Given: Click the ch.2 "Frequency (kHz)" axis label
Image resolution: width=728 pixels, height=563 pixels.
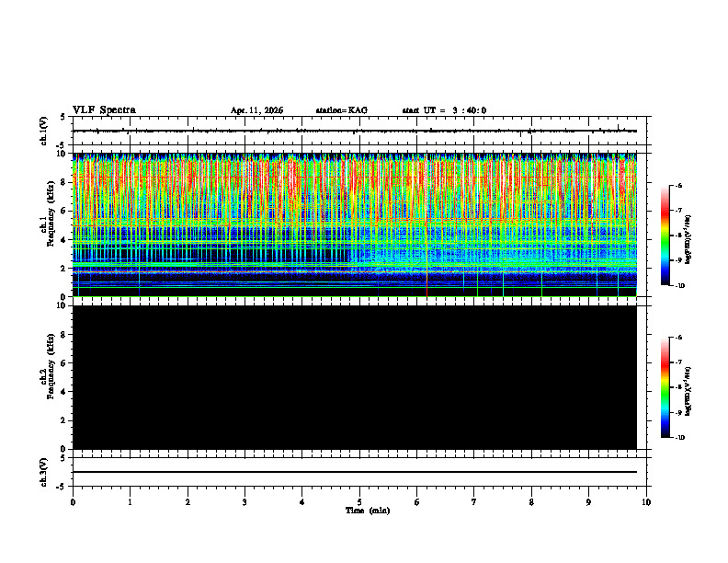Looking at the screenshot, I should pyautogui.click(x=51, y=365).
